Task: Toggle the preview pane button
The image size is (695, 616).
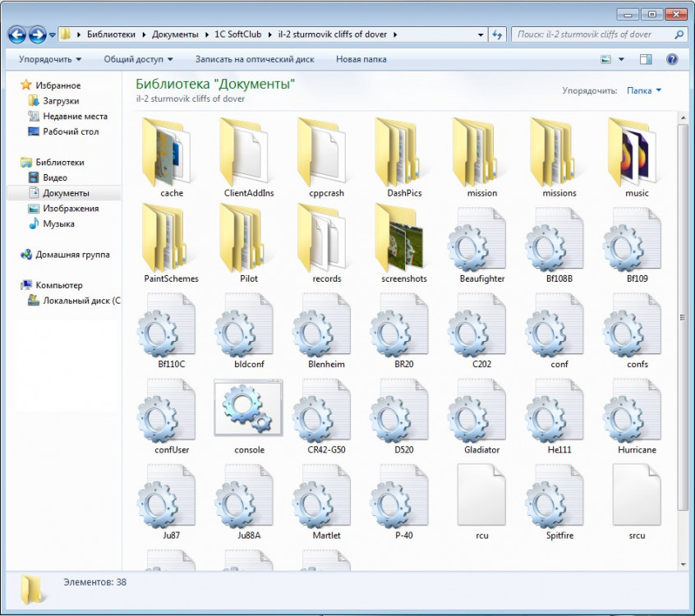Action: (x=646, y=59)
